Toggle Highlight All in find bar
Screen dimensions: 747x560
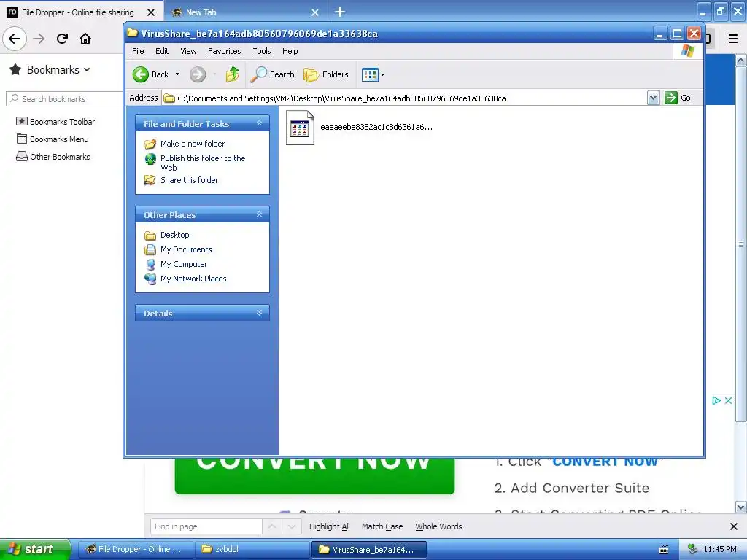[329, 526]
